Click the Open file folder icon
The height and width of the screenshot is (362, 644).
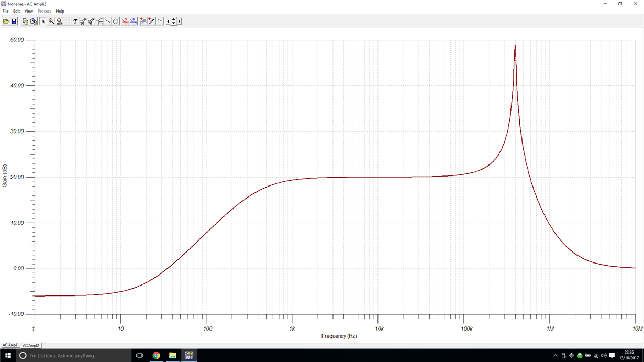coord(6,21)
